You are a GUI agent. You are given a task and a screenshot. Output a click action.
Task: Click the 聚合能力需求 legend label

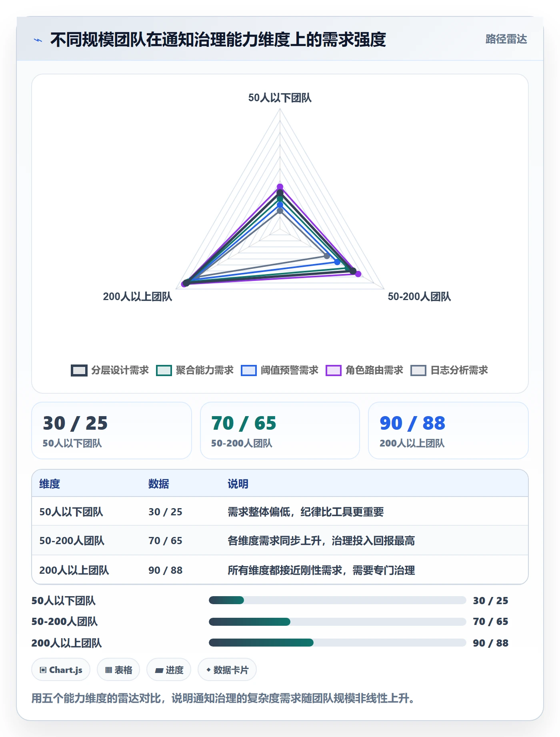(205, 370)
